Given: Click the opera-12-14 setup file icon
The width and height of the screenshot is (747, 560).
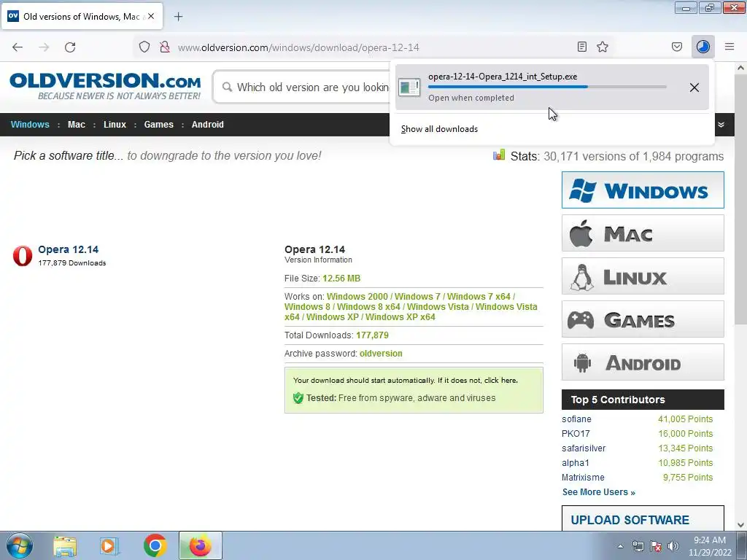Looking at the screenshot, I should pyautogui.click(x=409, y=87).
